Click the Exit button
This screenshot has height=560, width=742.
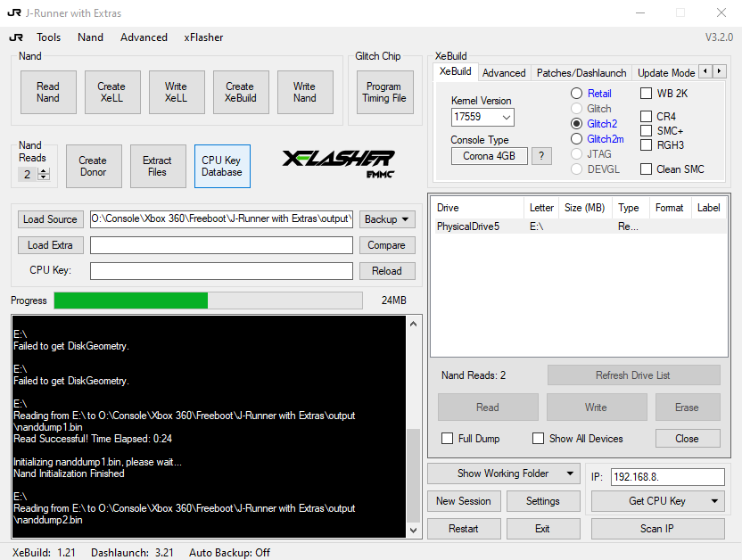point(543,528)
